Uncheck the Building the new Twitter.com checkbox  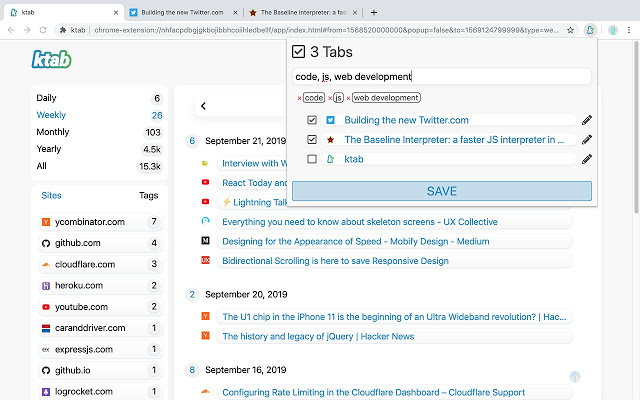pos(312,120)
